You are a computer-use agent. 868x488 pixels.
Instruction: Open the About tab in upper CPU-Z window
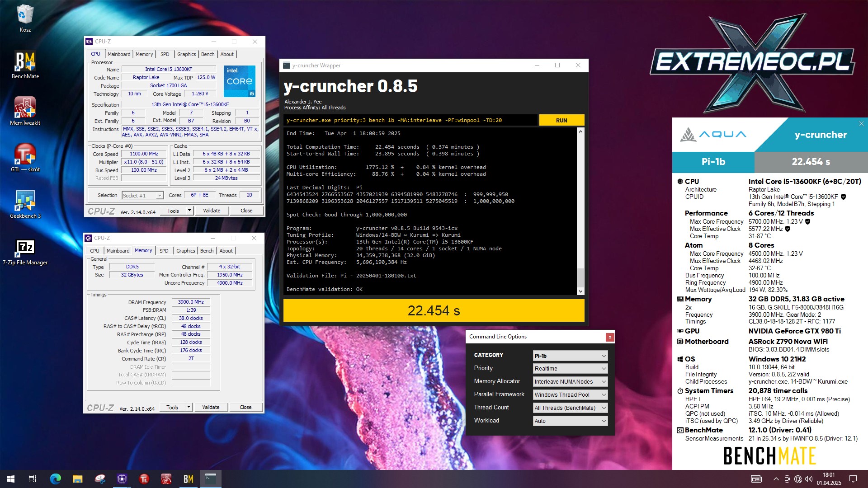tap(227, 54)
